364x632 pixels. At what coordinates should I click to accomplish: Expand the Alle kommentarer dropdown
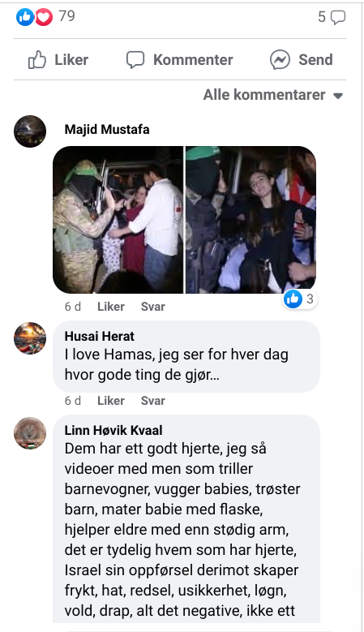coord(273,95)
